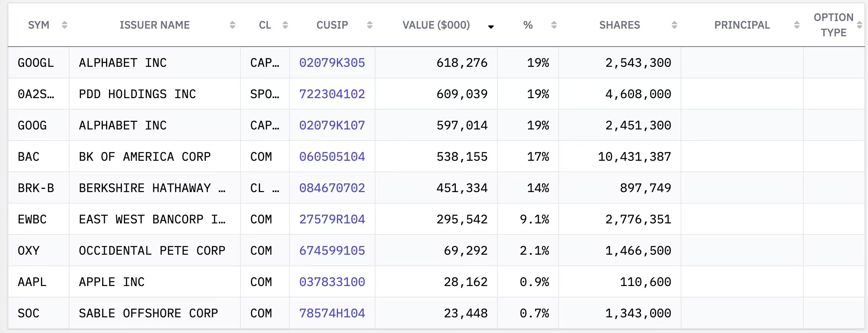Click sort arrows beside % header
Screen dimensions: 868x333
pos(554,25)
